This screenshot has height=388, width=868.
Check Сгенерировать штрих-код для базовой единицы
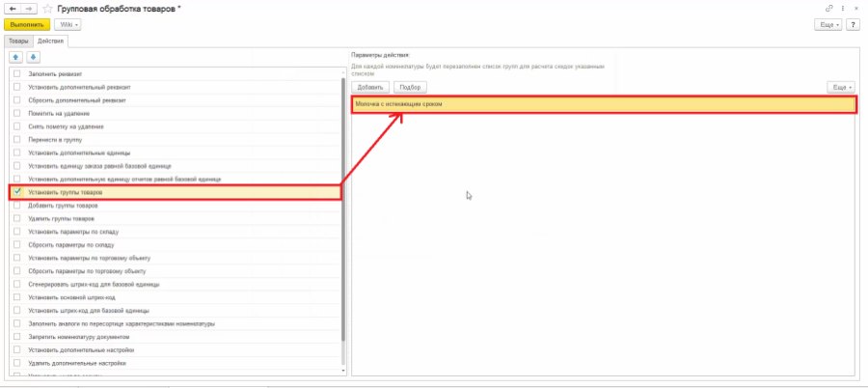[17, 285]
